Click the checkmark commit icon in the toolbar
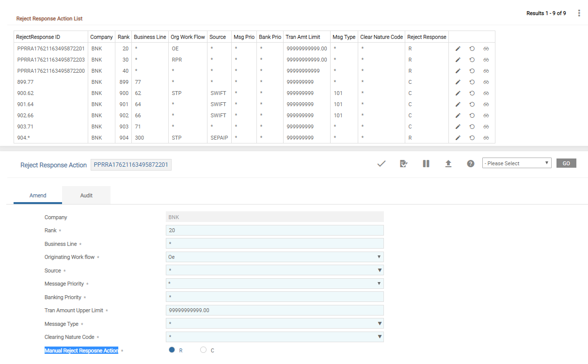Viewport: 588px width, 364px height. pos(381,164)
